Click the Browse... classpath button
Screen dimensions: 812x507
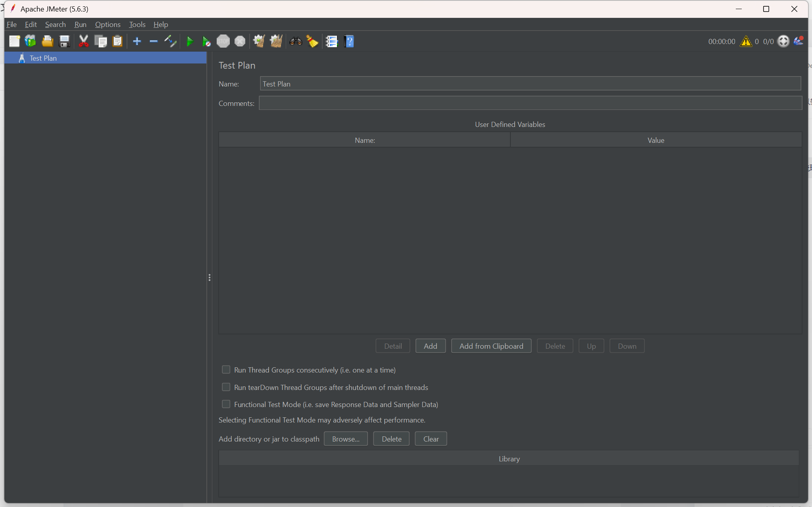coord(346,439)
